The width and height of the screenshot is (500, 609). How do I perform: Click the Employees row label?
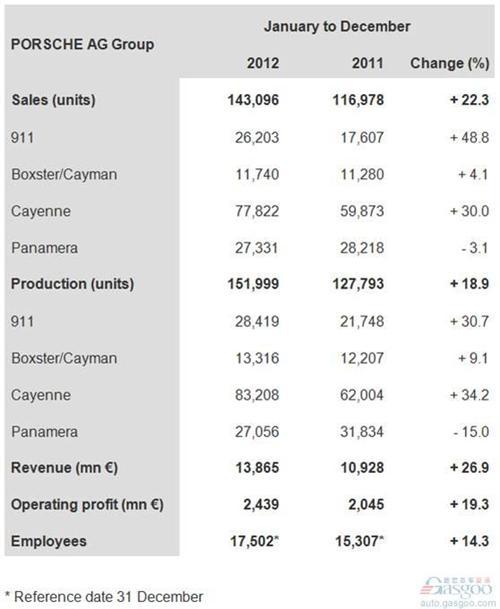pos(49,541)
